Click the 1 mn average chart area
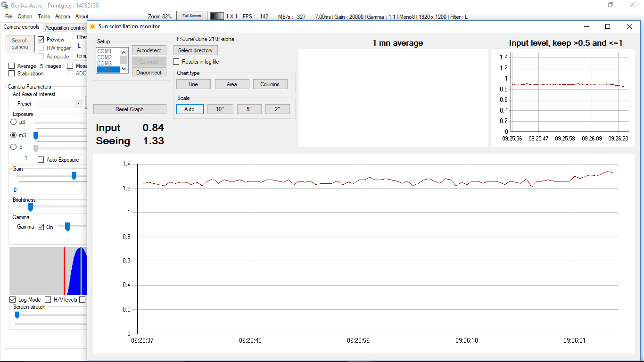The image size is (644, 362). tap(393, 98)
